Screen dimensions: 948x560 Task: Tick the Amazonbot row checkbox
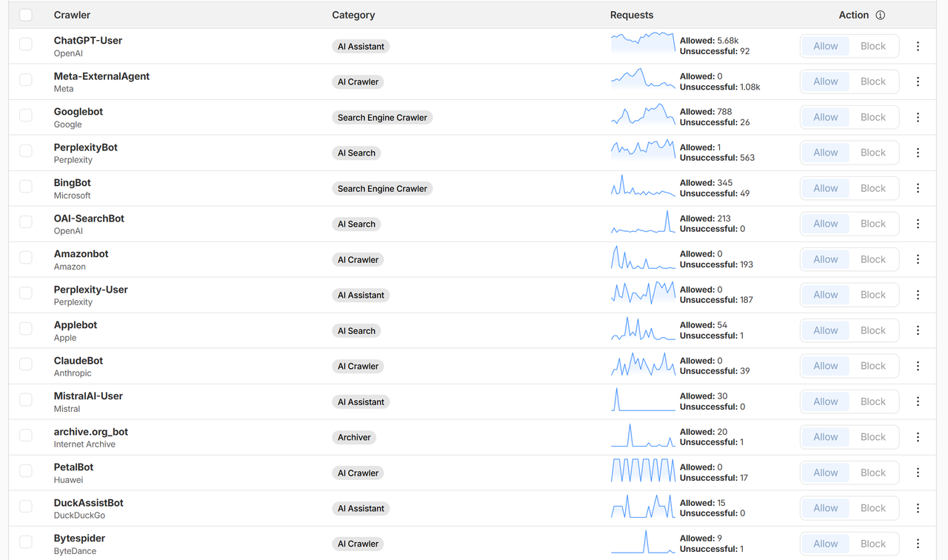[x=26, y=258]
